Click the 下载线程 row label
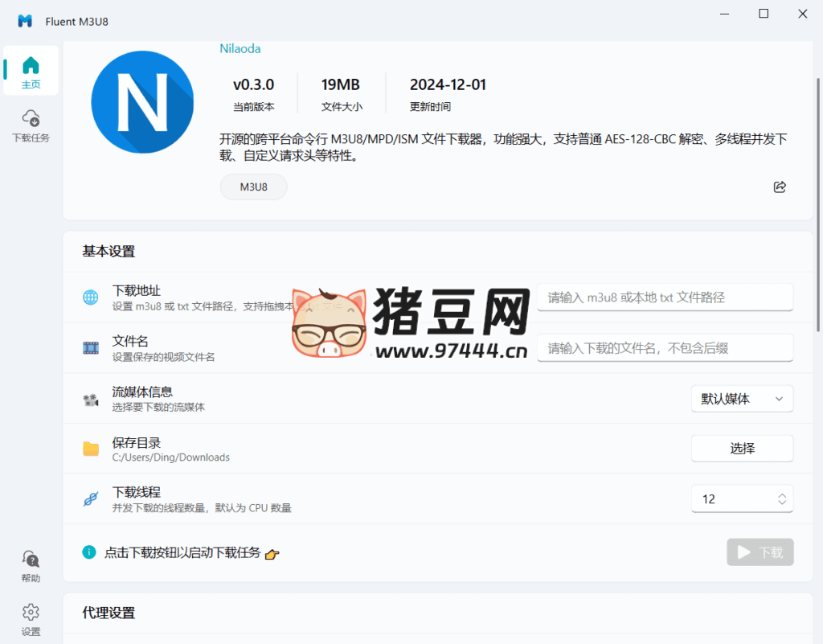The height and width of the screenshot is (644, 823). coord(137,492)
